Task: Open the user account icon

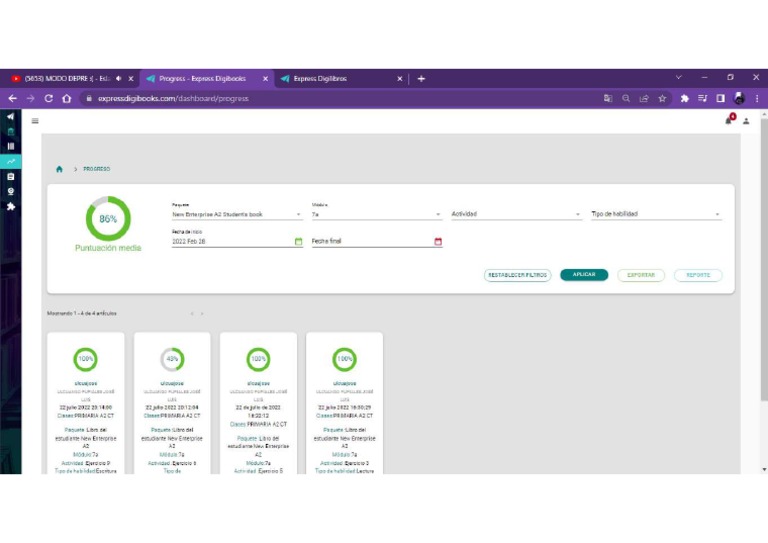Action: 746,121
